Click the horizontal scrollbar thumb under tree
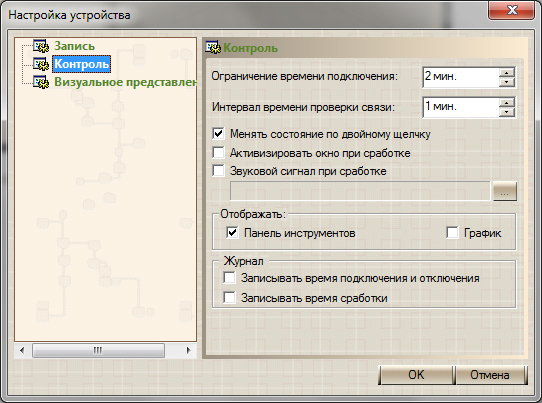This screenshot has width=542, height=403. (98, 350)
